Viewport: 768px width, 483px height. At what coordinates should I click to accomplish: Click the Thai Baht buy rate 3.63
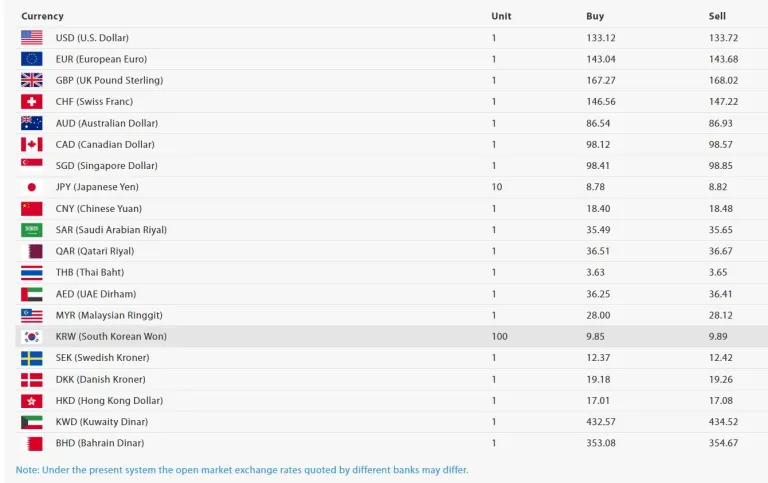point(595,272)
